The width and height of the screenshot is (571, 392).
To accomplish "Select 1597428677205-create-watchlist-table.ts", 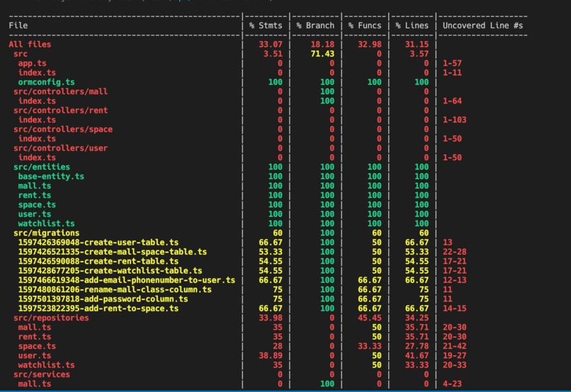I will 110,271.
